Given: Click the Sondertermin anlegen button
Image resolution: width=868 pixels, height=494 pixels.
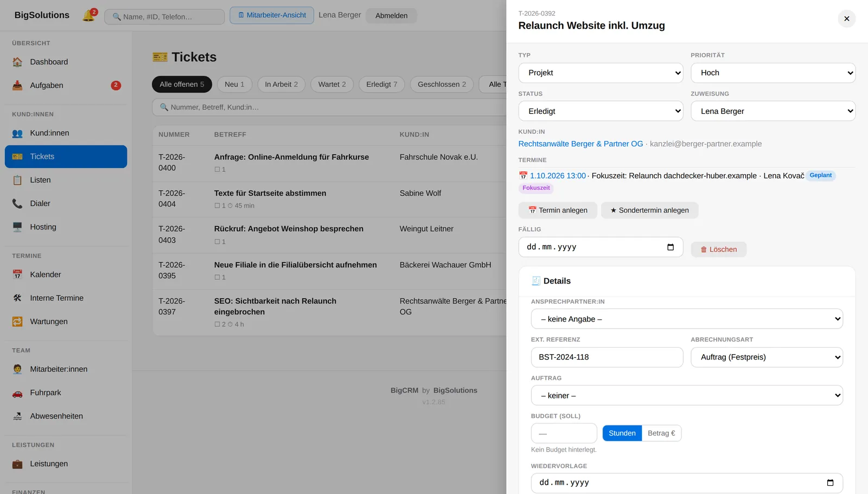Looking at the screenshot, I should point(649,210).
